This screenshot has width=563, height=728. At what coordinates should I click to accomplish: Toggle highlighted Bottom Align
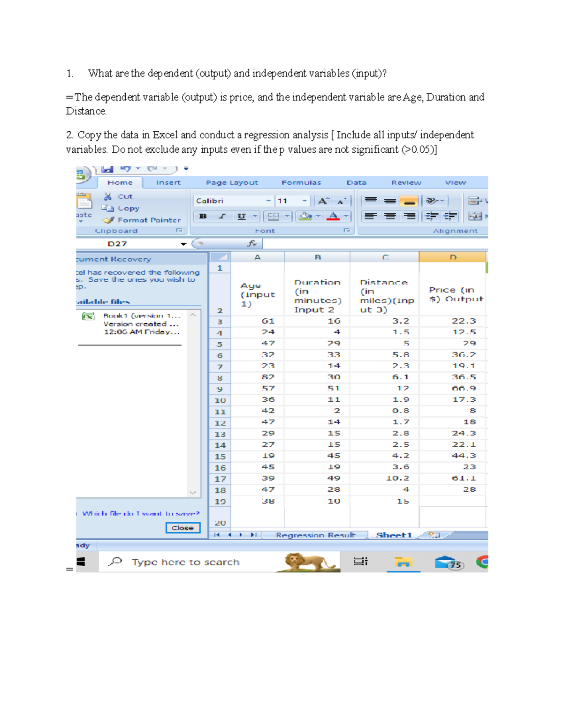(410, 201)
